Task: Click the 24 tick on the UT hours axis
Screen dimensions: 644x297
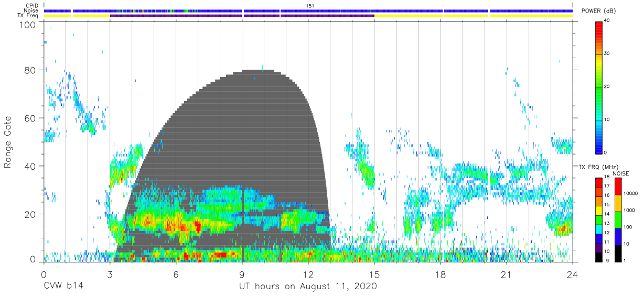Action: click(572, 274)
